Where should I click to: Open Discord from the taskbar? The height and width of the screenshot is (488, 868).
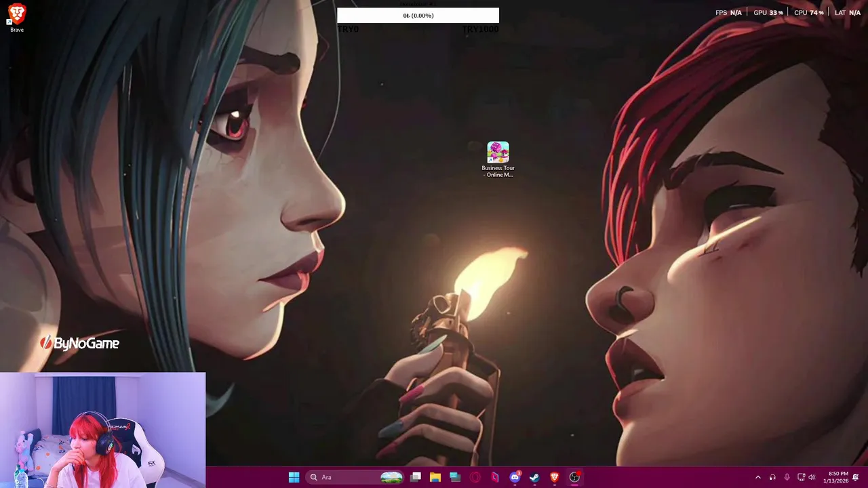click(515, 477)
